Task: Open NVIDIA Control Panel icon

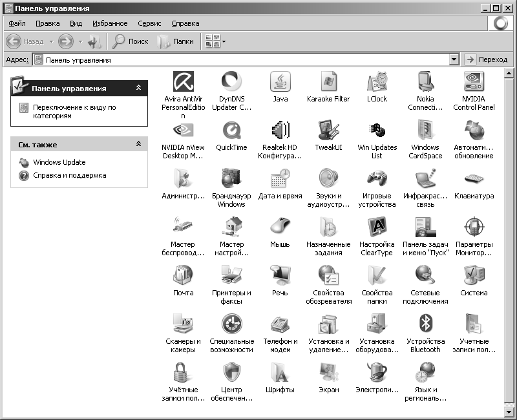Action: [474, 81]
